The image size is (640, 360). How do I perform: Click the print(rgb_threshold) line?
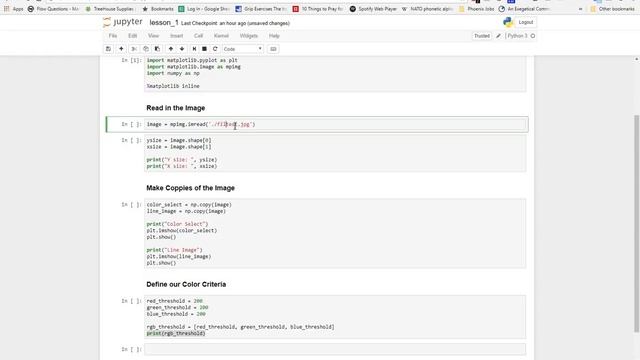[176, 333]
